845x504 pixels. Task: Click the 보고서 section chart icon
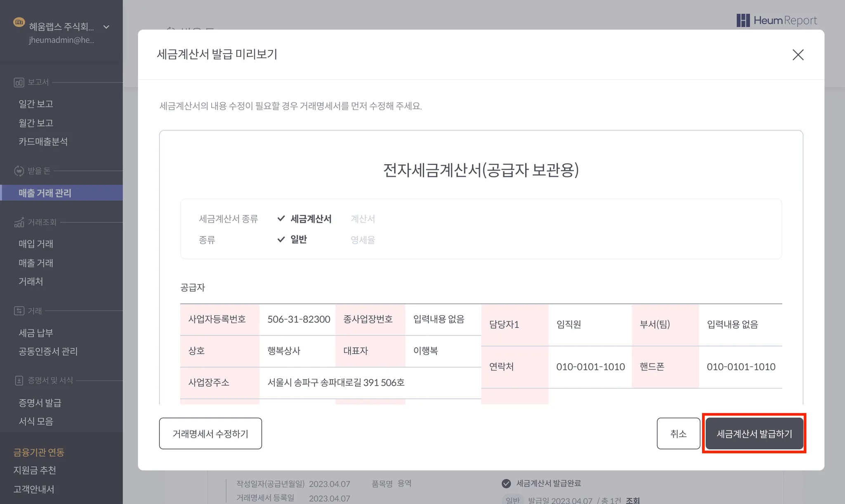[x=19, y=82]
